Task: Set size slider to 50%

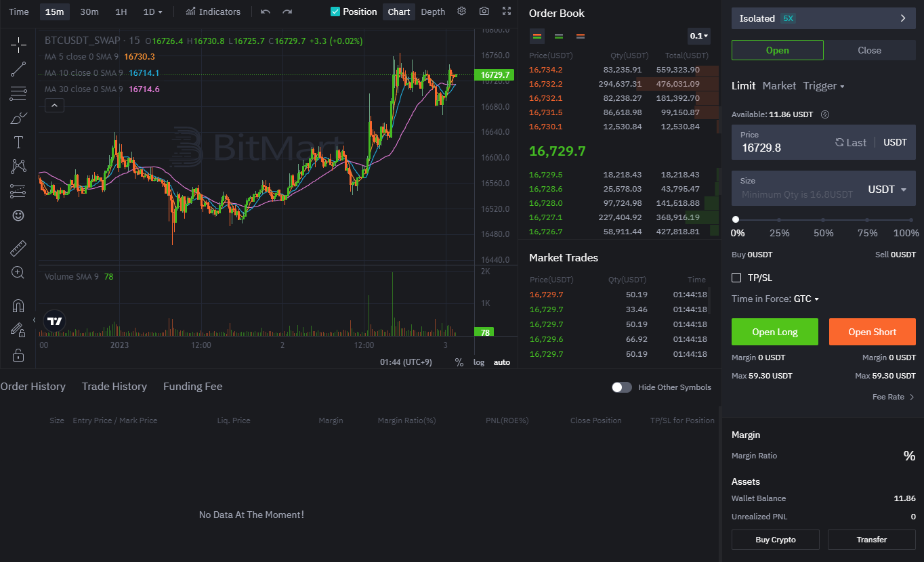Action: click(x=823, y=220)
